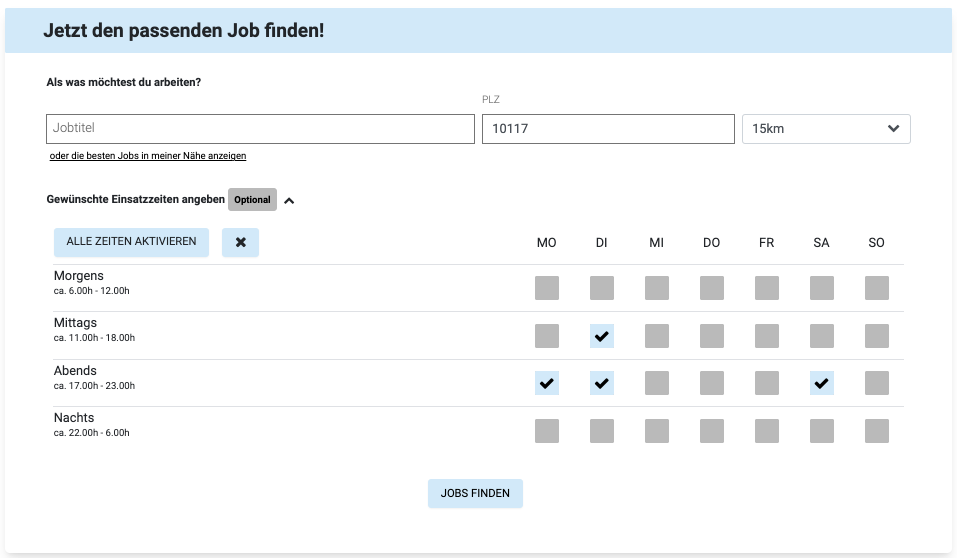This screenshot has height=558, width=957.
Task: Check Morgens on Sunday
Action: pos(877,288)
